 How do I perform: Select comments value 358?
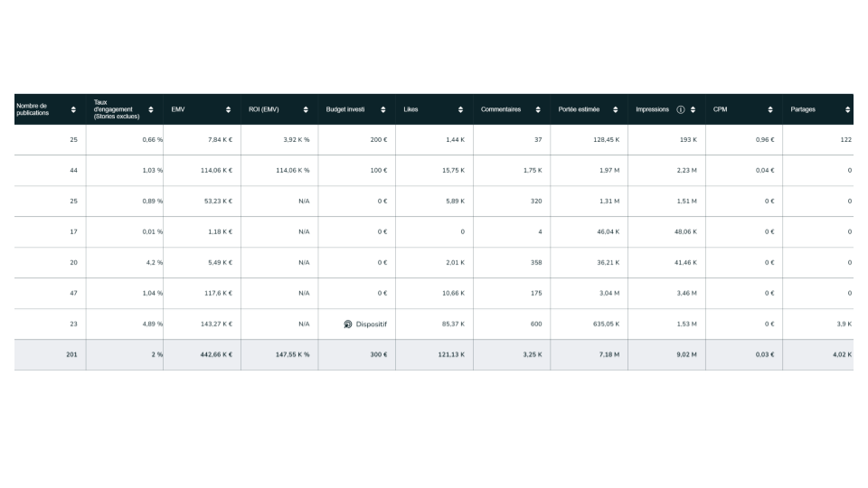pyautogui.click(x=536, y=263)
